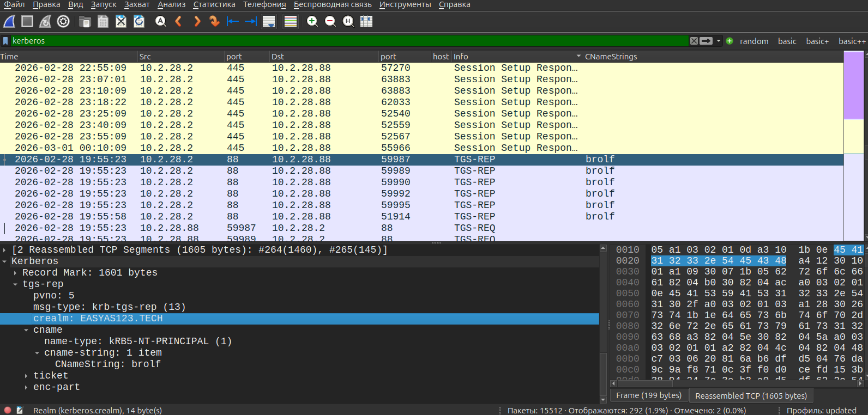868x415 pixels.
Task: Sort packets by Time column
Action: click(x=68, y=57)
